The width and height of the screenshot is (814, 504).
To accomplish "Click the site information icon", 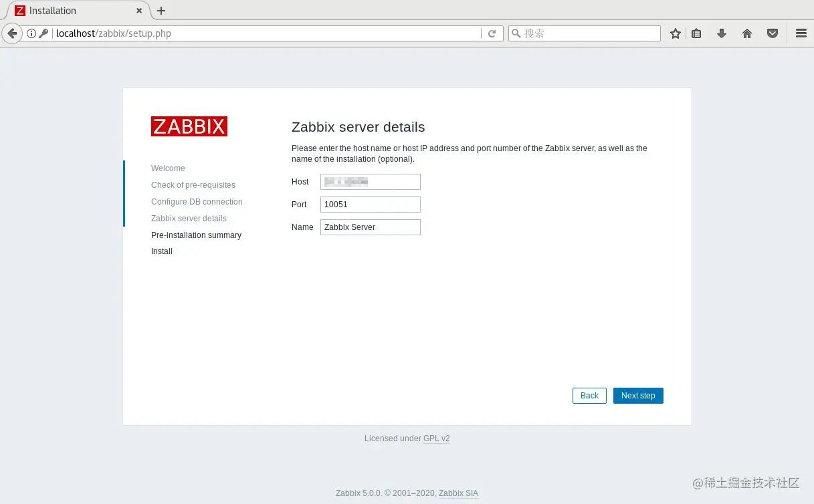I will (x=31, y=33).
